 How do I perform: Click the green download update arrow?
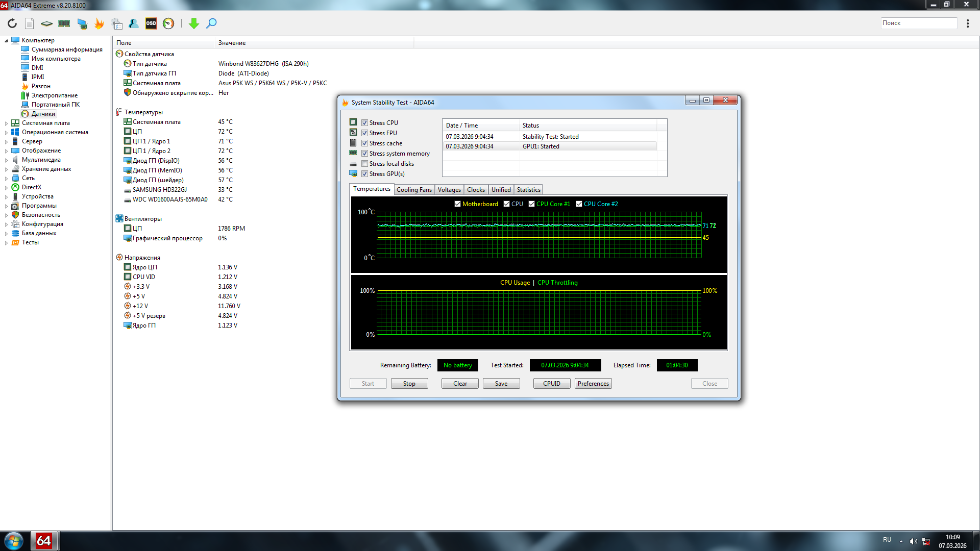point(194,23)
